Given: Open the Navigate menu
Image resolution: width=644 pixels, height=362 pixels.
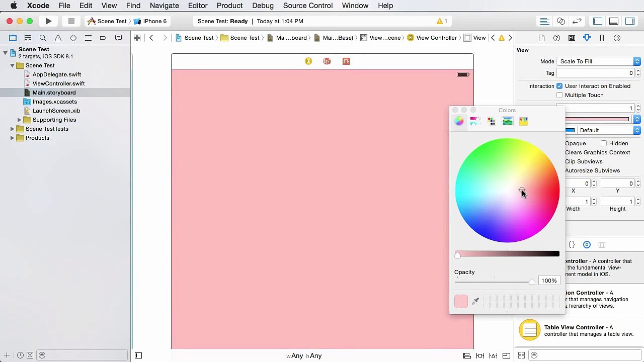Looking at the screenshot, I should [164, 6].
